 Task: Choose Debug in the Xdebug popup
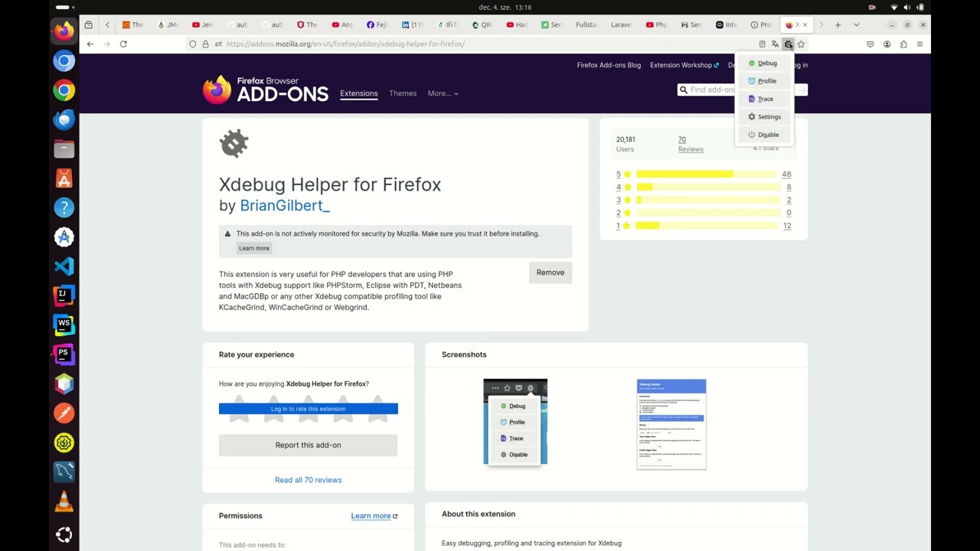pyautogui.click(x=764, y=64)
